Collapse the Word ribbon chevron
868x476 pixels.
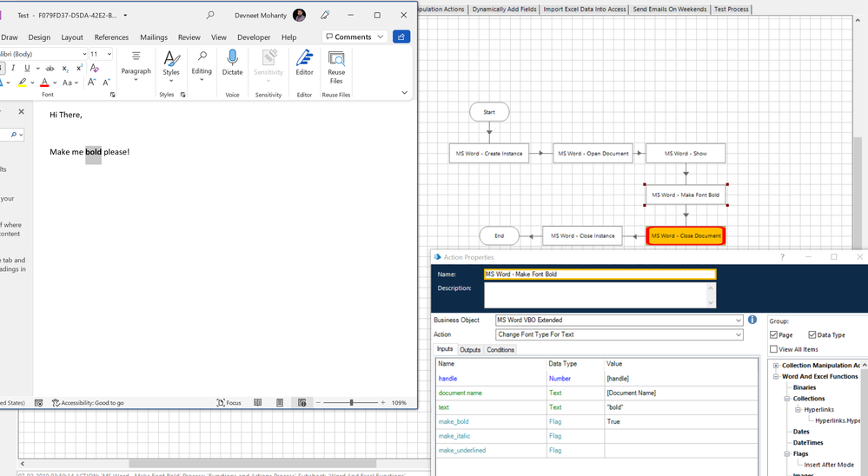(404, 92)
